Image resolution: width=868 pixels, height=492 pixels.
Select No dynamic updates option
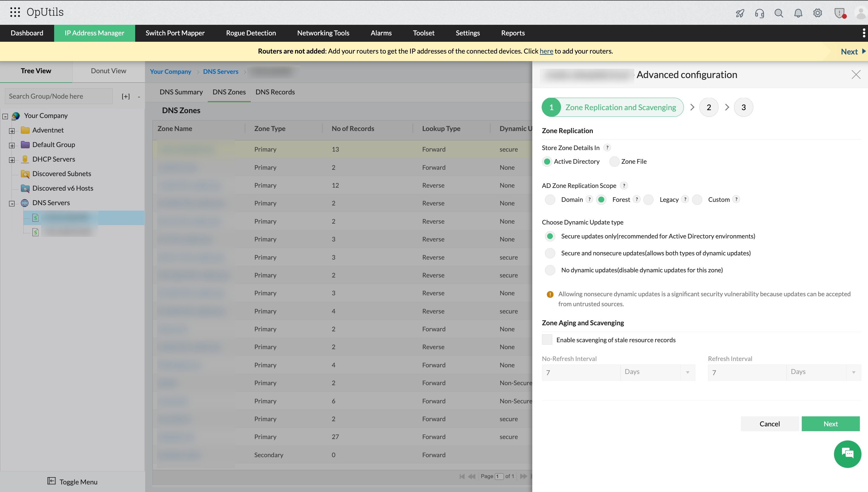[x=550, y=270]
